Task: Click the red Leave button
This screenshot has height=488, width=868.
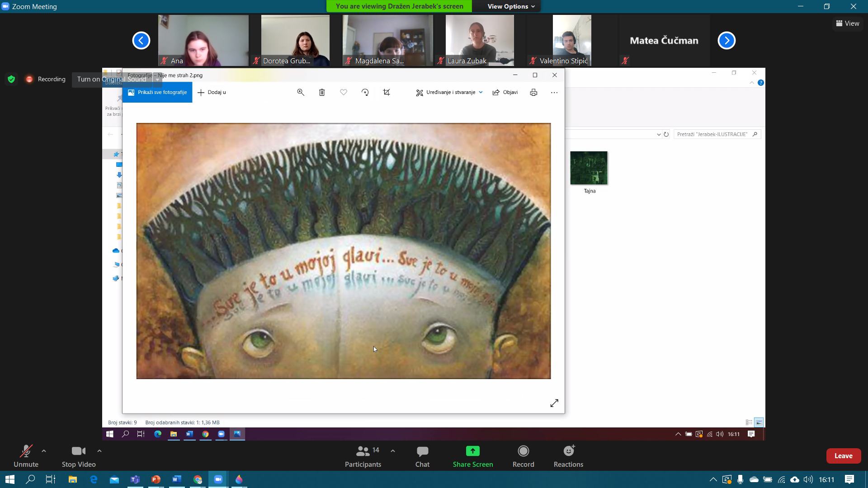Action: click(x=844, y=456)
